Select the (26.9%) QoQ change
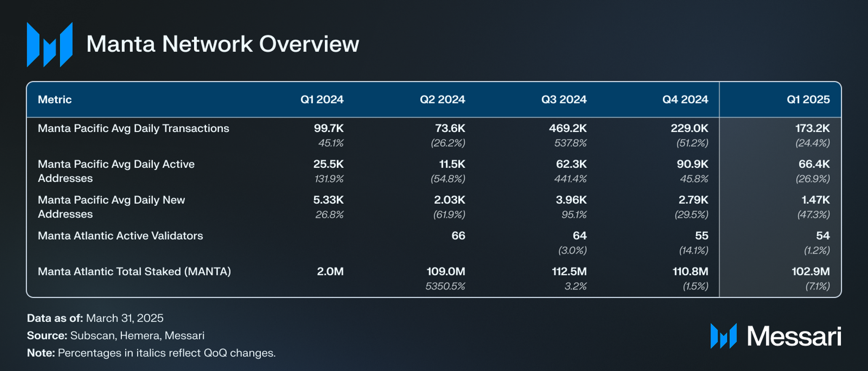 point(812,179)
